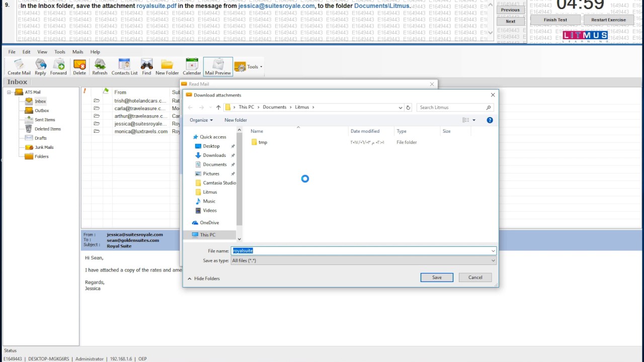Click the Forward toolbar icon

pos(58,67)
